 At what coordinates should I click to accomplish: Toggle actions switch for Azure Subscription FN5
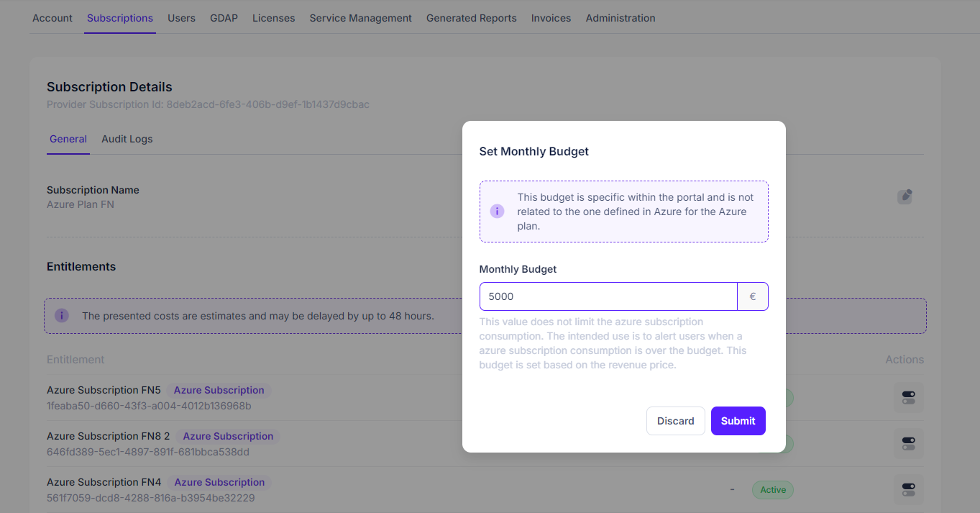pos(908,397)
